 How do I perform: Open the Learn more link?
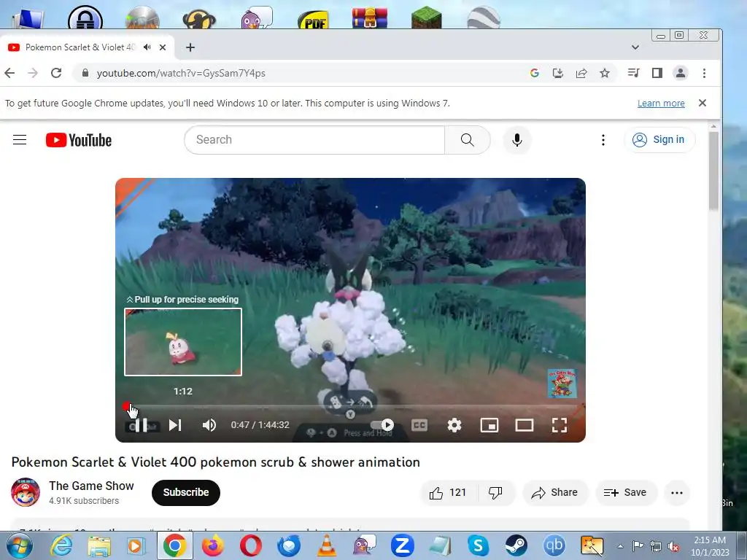pos(661,104)
